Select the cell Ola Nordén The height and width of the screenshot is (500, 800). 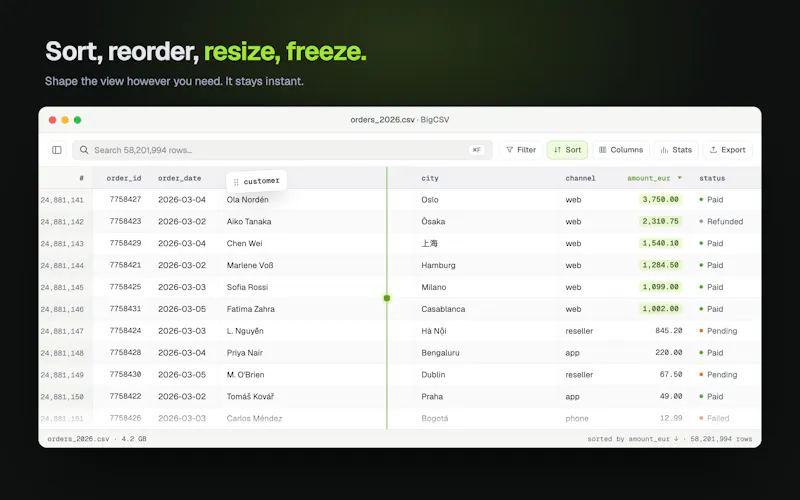point(247,199)
